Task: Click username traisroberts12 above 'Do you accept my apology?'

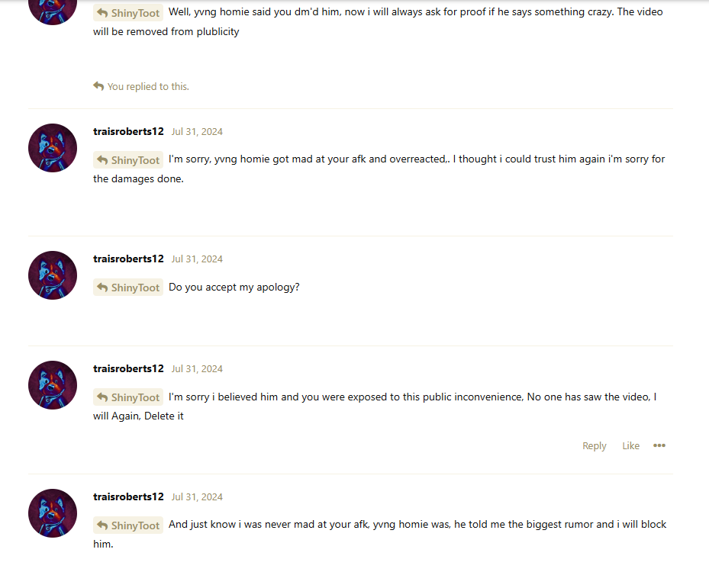Action: tap(128, 259)
